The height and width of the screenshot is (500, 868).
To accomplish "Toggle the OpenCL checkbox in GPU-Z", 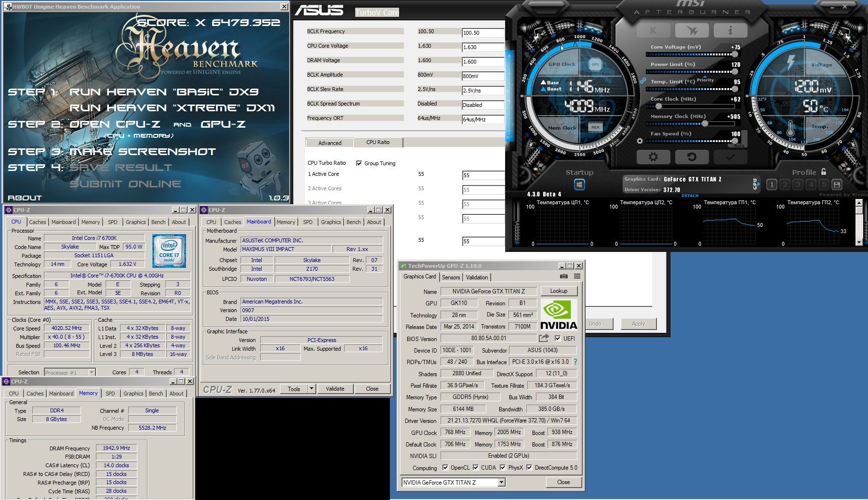I will (445, 467).
